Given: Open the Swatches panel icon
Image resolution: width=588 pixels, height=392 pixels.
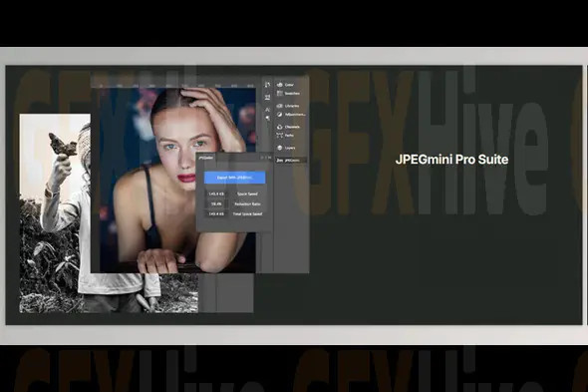Looking at the screenshot, I should [279, 93].
